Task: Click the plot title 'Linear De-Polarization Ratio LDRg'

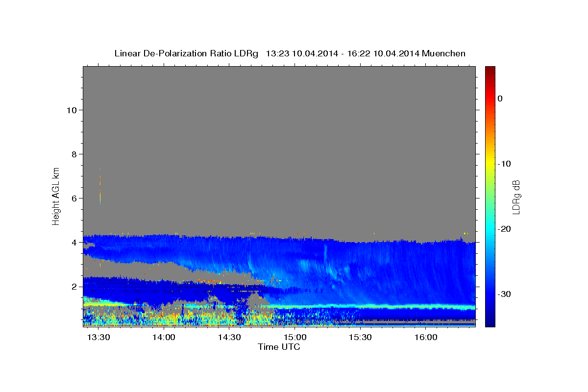Action: pos(186,53)
